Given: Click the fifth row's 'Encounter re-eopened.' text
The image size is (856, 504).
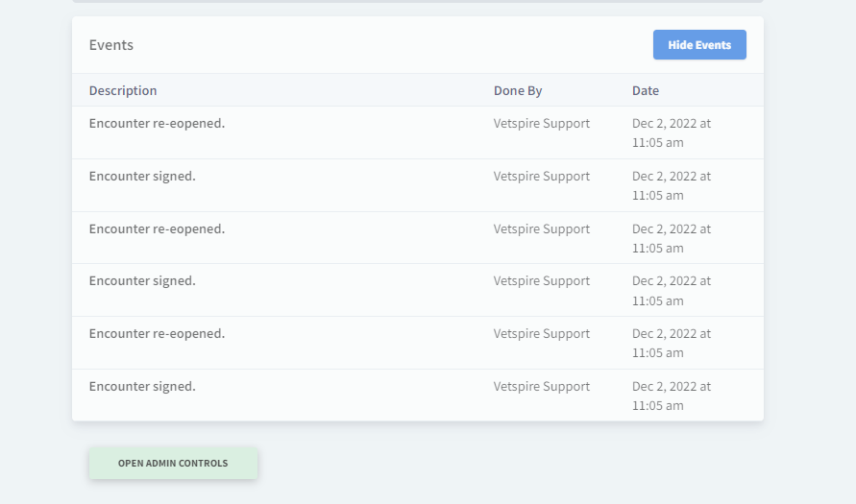Looking at the screenshot, I should point(157,334).
